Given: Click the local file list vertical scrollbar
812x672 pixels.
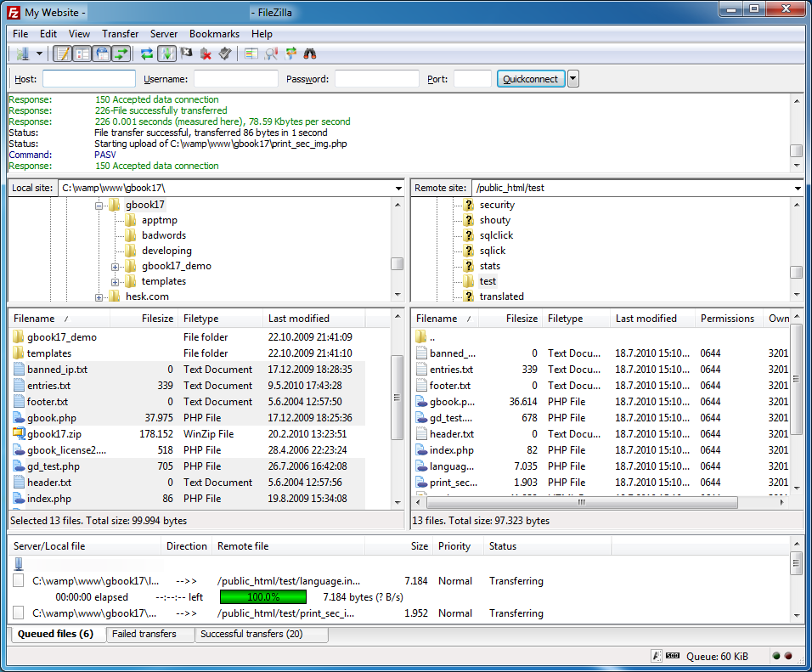Looking at the screenshot, I should click(x=397, y=398).
